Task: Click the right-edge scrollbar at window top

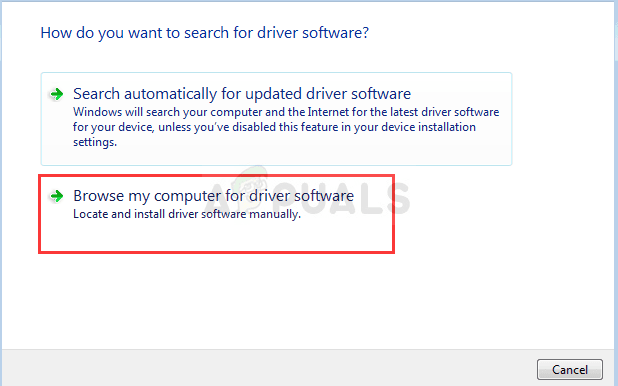Action: tap(616, 32)
